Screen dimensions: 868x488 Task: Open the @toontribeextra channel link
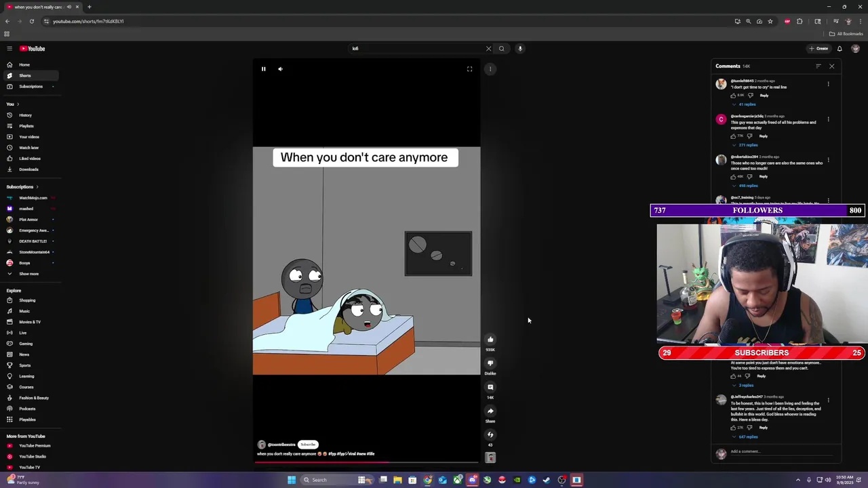point(281,445)
